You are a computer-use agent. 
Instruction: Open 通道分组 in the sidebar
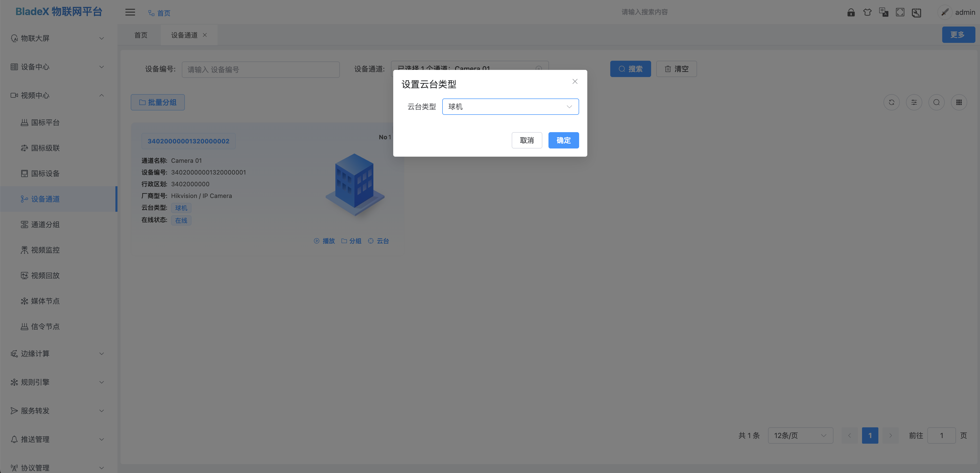point(58,224)
